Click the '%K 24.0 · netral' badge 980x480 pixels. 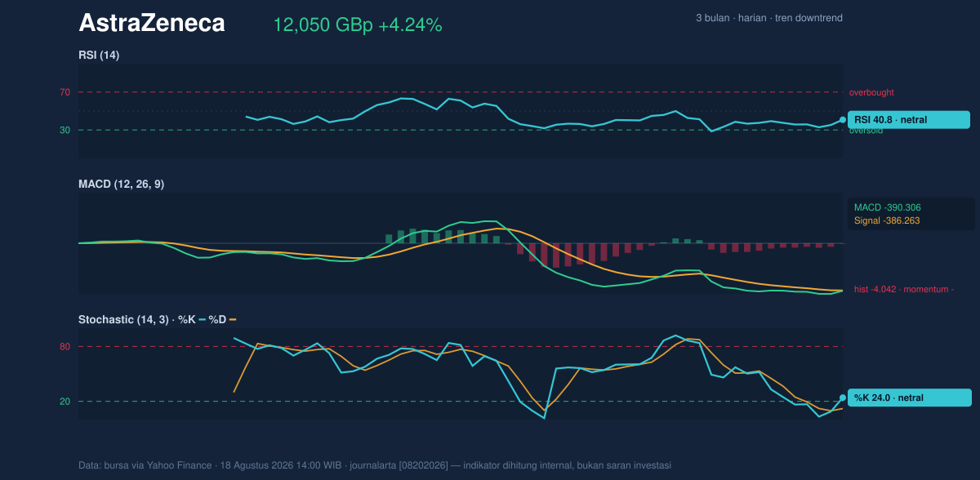coord(910,398)
